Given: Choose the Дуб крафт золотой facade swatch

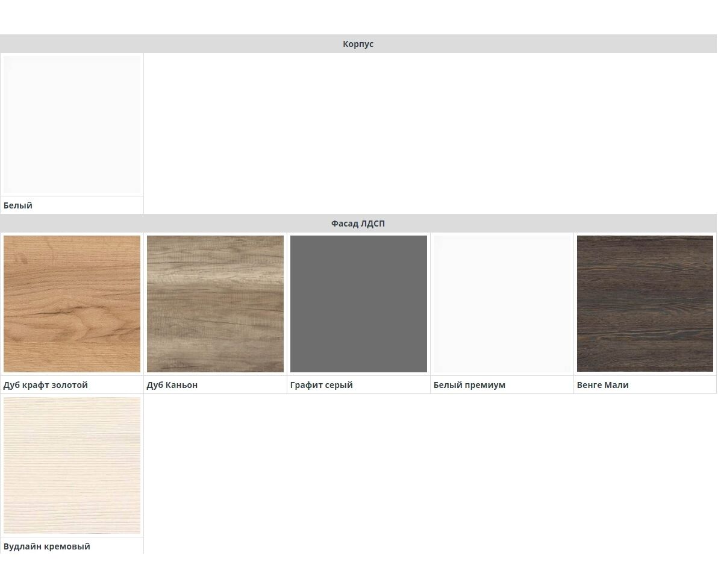Looking at the screenshot, I should pos(72,304).
